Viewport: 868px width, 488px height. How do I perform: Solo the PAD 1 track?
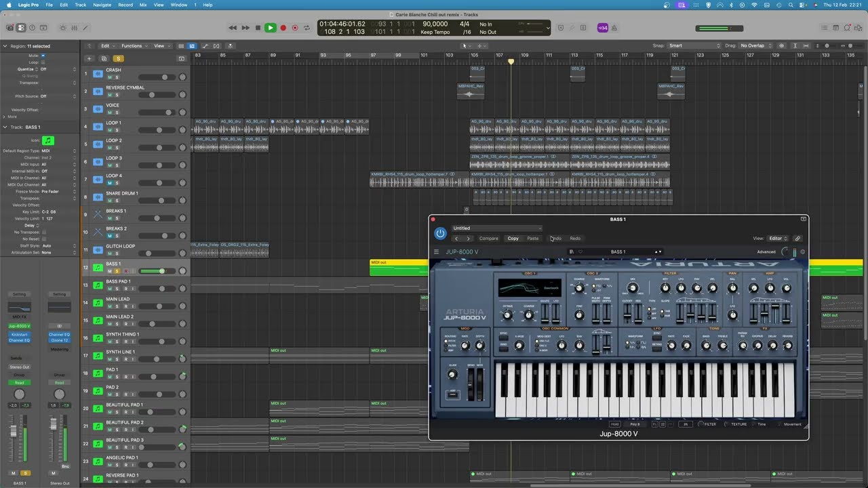point(117,377)
